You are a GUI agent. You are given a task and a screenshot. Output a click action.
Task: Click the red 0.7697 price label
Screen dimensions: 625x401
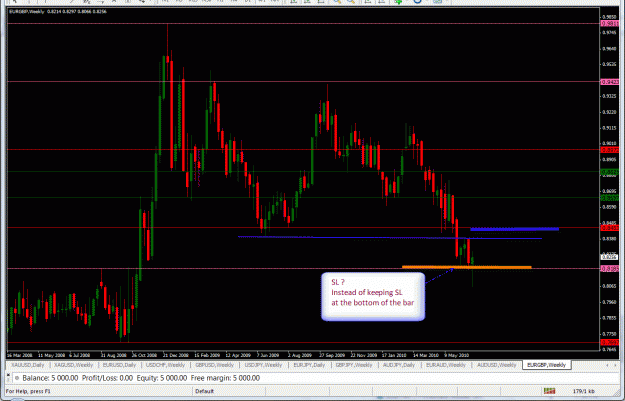609,342
